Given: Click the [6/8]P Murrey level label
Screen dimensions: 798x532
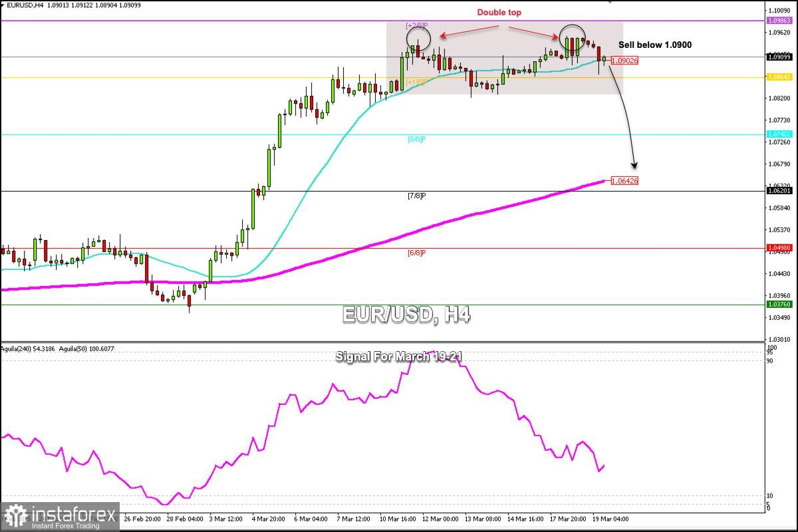Looking at the screenshot, I should [416, 253].
